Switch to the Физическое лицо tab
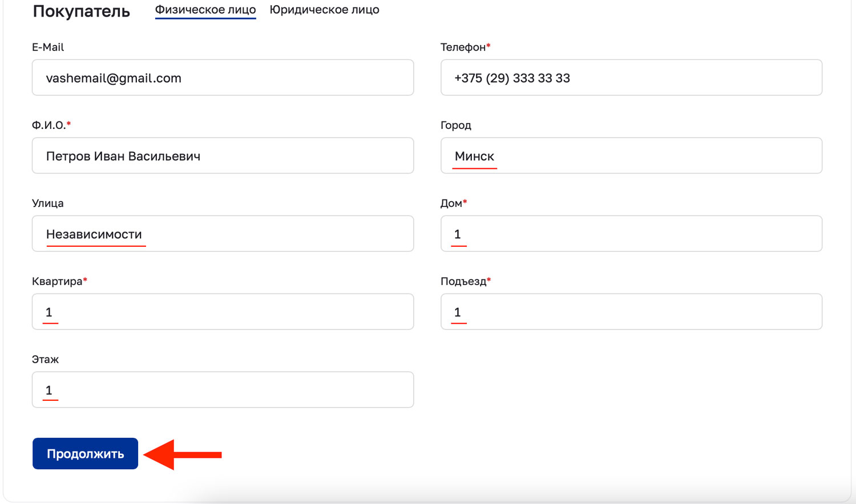Screen dimensions: 856x504 pos(205,10)
